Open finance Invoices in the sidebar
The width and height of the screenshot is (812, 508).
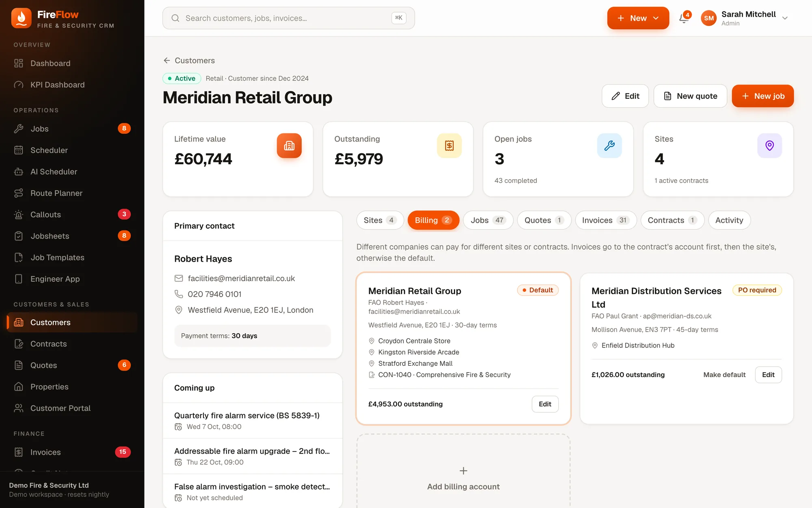pyautogui.click(x=72, y=452)
